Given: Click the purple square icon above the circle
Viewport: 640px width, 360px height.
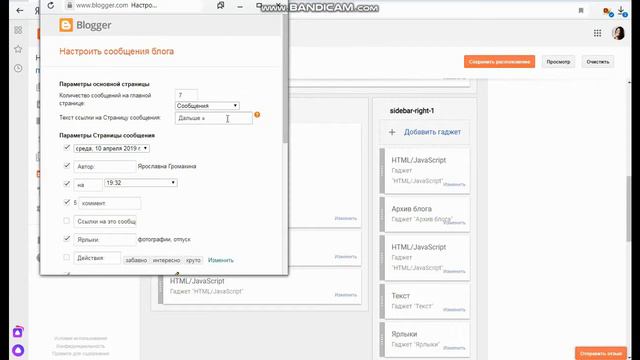Looking at the screenshot, I should [18, 332].
